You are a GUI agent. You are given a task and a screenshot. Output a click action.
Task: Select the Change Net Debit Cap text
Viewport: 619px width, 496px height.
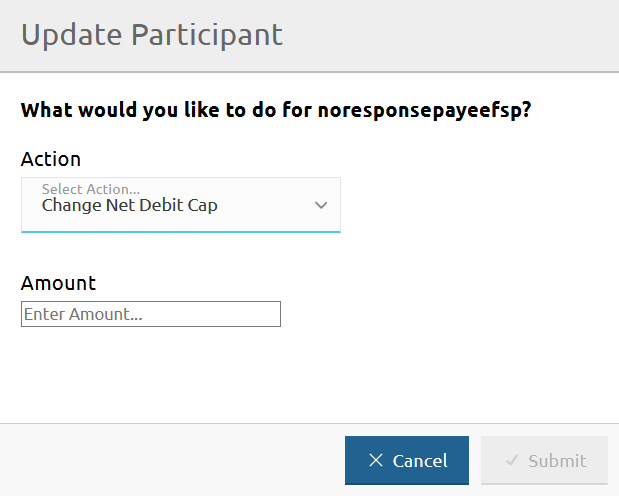pyautogui.click(x=130, y=206)
